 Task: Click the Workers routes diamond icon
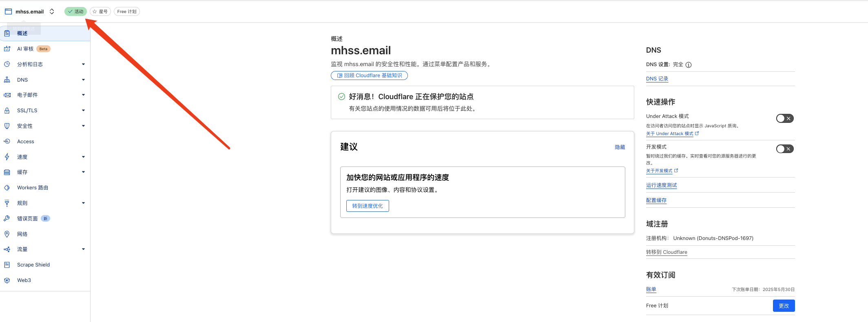tap(7, 188)
